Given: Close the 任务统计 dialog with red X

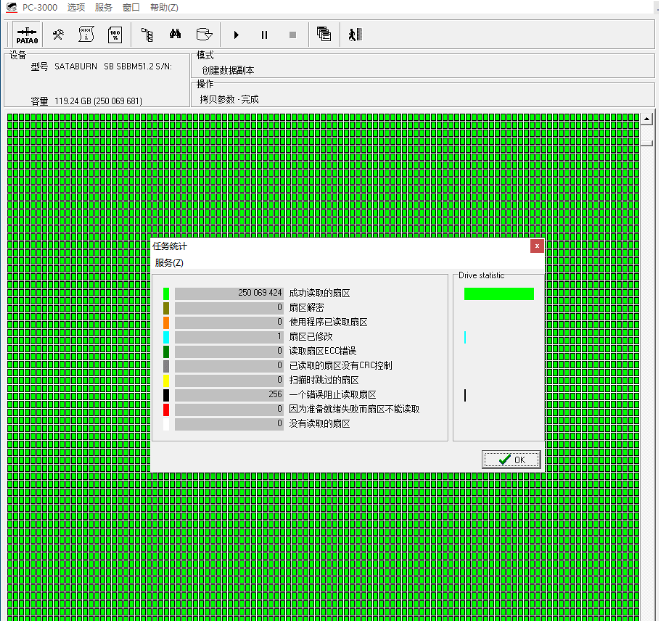Looking at the screenshot, I should (x=537, y=246).
